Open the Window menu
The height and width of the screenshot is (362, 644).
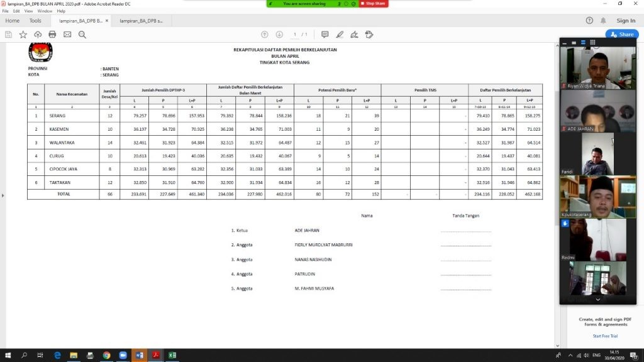coord(45,11)
